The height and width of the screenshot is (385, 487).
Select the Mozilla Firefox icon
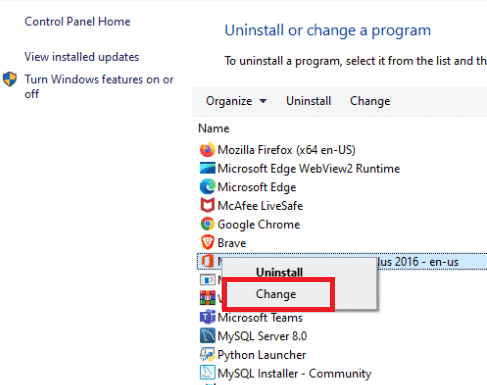(207, 149)
